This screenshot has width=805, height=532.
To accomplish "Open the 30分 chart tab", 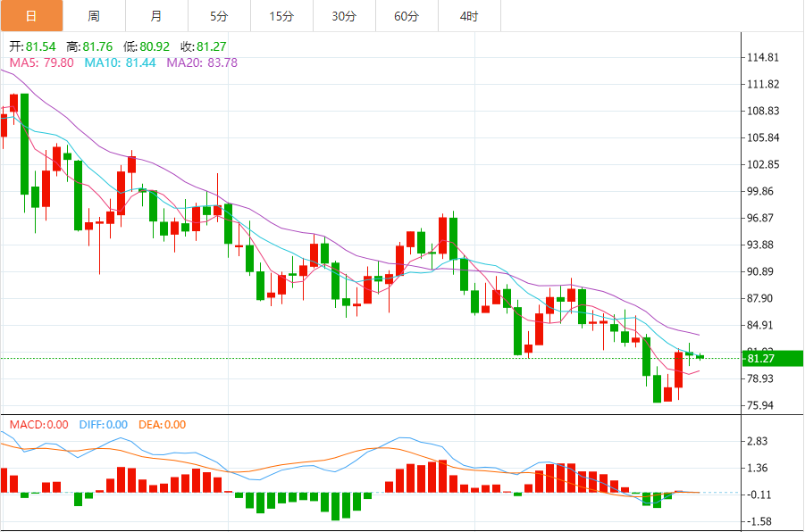I will coord(345,16).
